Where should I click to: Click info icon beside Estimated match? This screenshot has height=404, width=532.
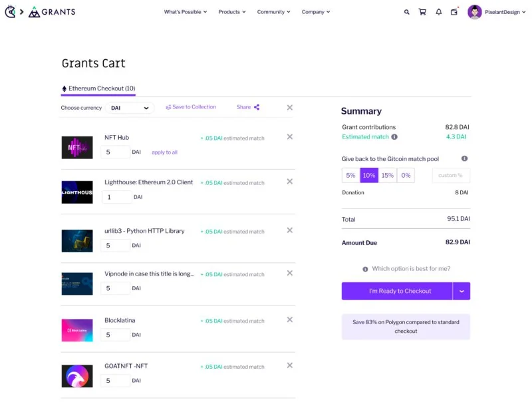pyautogui.click(x=394, y=137)
